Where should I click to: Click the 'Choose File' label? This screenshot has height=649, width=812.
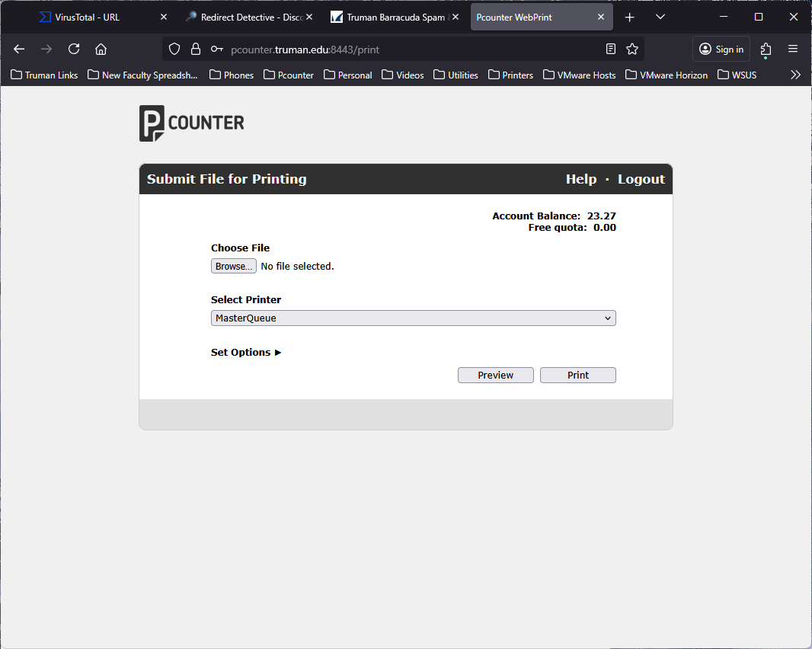(x=240, y=248)
